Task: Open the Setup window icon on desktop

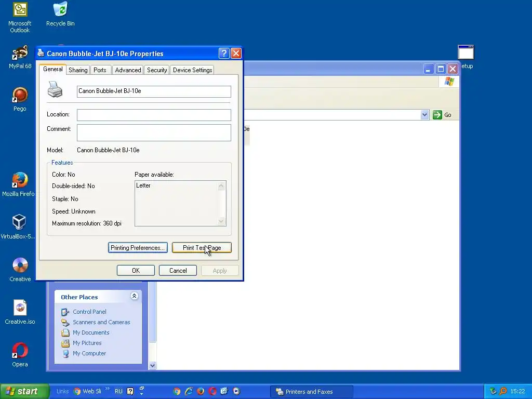Action: (x=466, y=52)
